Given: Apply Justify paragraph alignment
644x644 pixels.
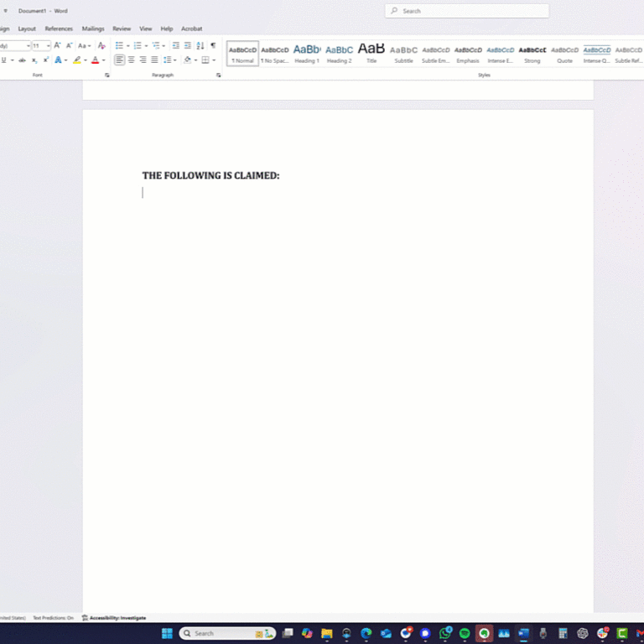Looking at the screenshot, I should (154, 60).
